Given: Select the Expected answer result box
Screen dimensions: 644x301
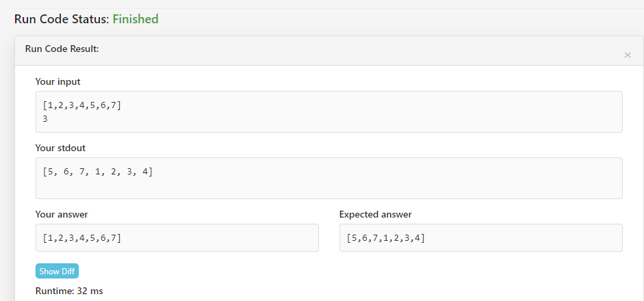Looking at the screenshot, I should pos(481,238).
